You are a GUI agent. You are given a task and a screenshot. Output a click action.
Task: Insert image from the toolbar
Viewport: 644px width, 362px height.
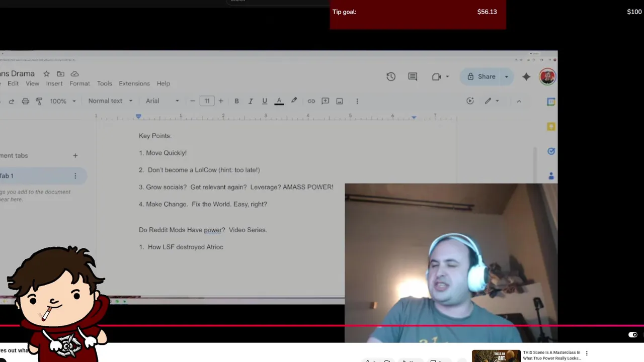(x=340, y=101)
